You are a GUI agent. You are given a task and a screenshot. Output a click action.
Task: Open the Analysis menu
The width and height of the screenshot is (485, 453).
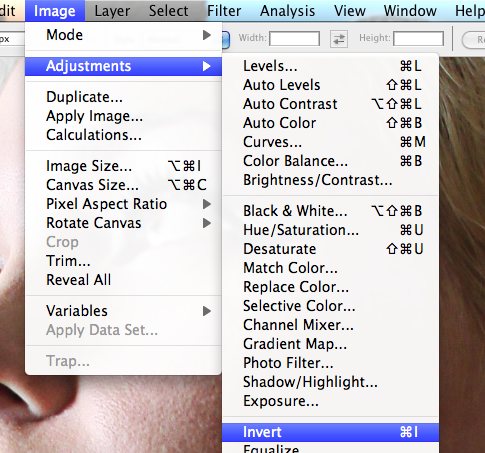pos(287,11)
